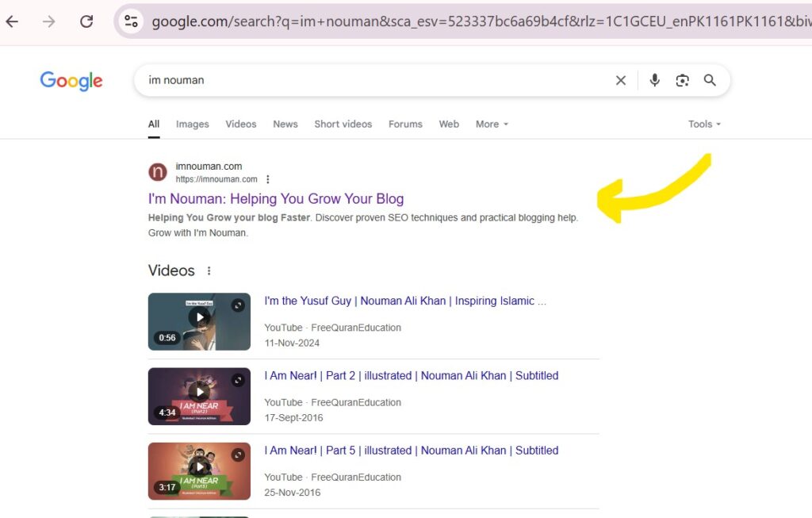The image size is (812, 518).
Task: Expand preview icon on the 4:34 thumbnail
Action: (238, 380)
